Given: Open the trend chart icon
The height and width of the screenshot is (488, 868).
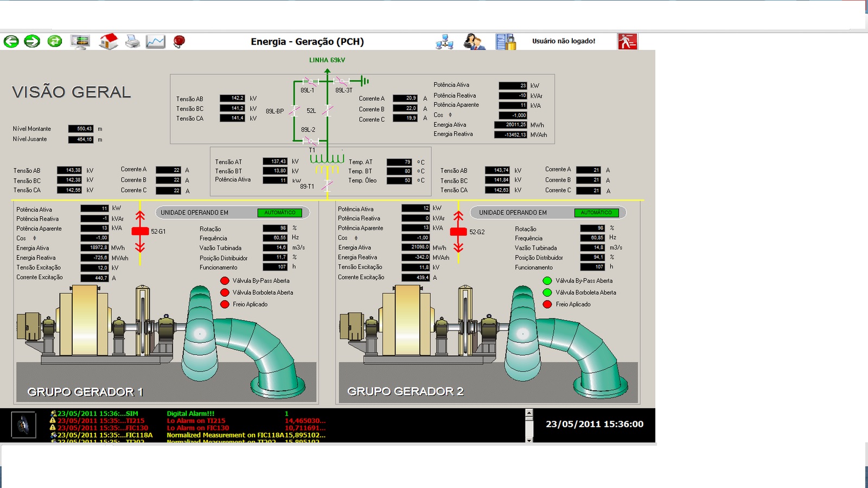Looking at the screenshot, I should 155,42.
